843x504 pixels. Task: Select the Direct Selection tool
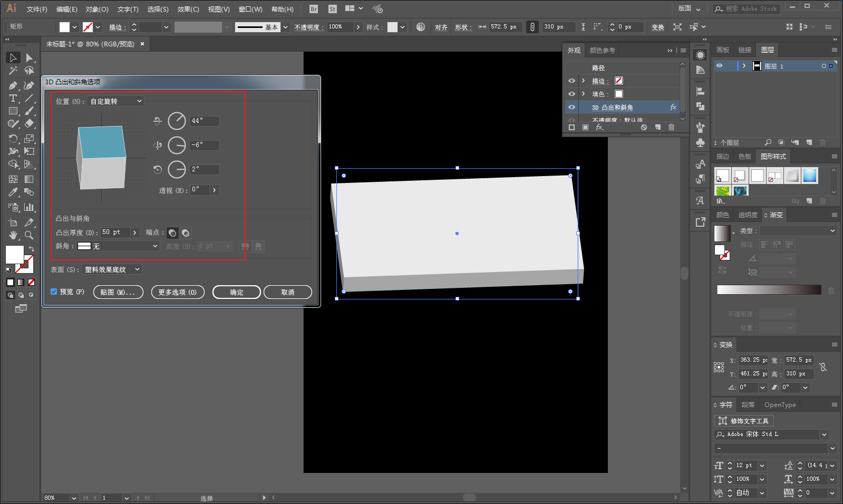tap(29, 57)
